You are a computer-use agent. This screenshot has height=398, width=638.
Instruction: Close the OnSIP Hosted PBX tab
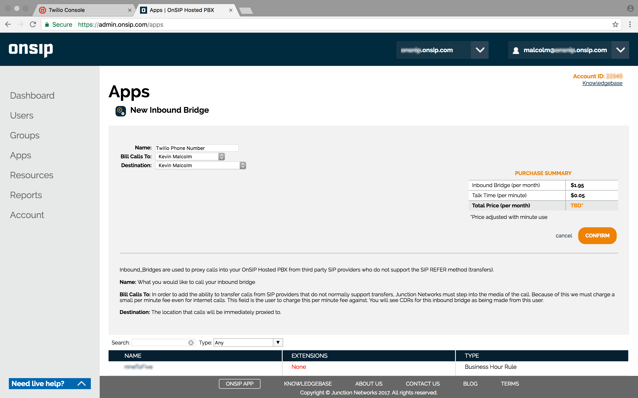tap(230, 10)
